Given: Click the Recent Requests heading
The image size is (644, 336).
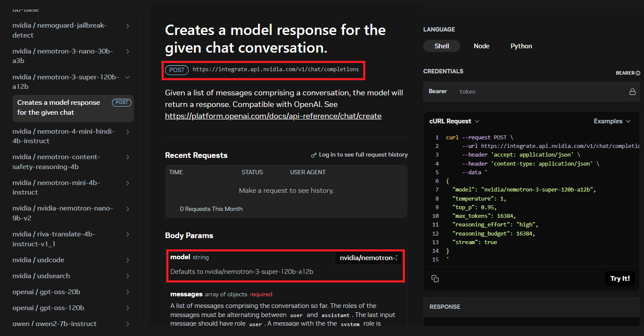Looking at the screenshot, I should [x=196, y=155].
